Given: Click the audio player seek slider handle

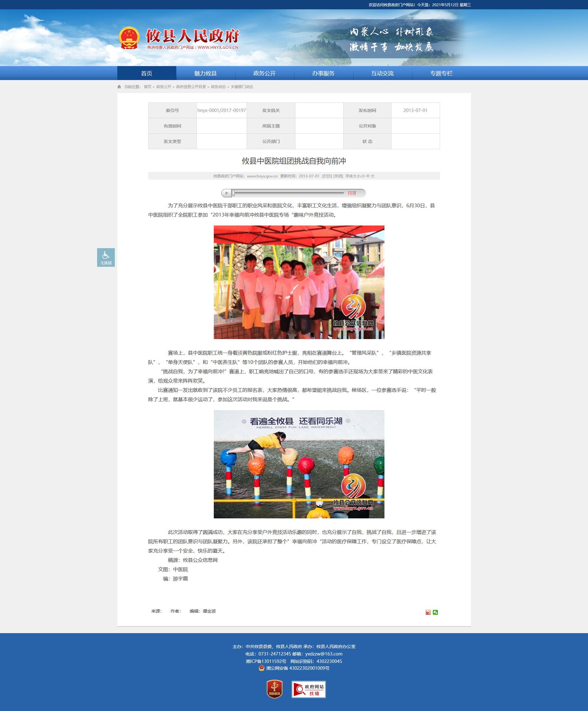Looking at the screenshot, I should coord(233,193).
